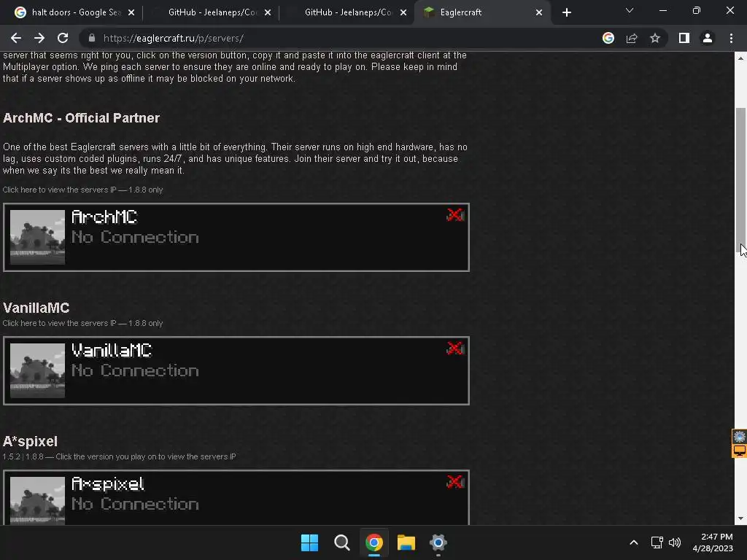Click the gear overlay icon at right edge
747x560 pixels.
(740, 436)
